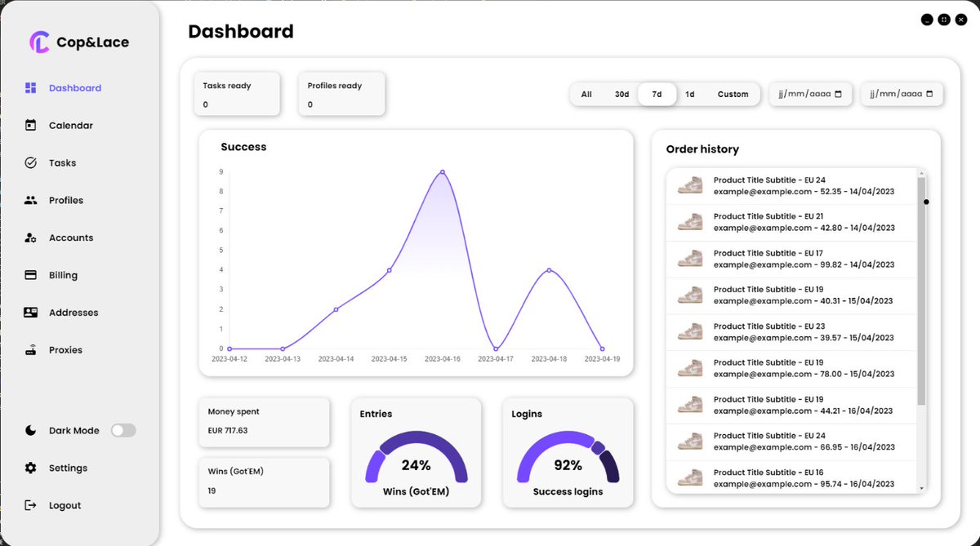Screen dimensions: 980x546
Task: Select the 1d time range filter
Action: [690, 94]
